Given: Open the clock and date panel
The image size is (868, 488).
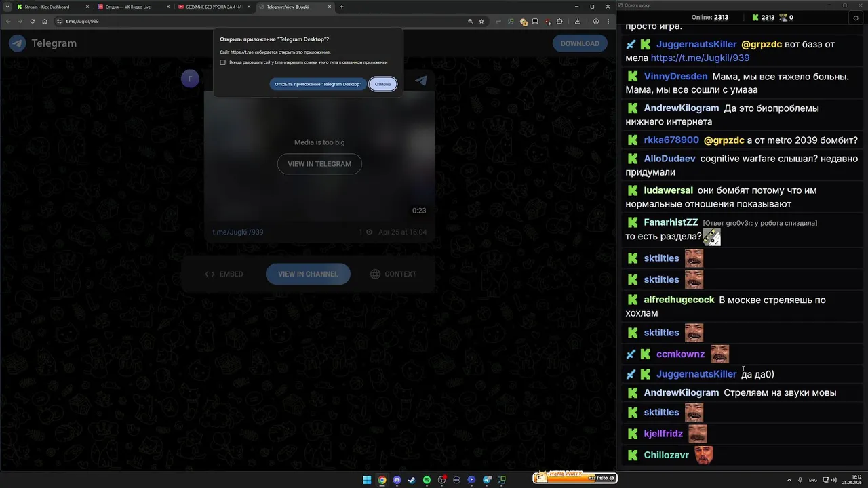Looking at the screenshot, I should click(x=852, y=480).
